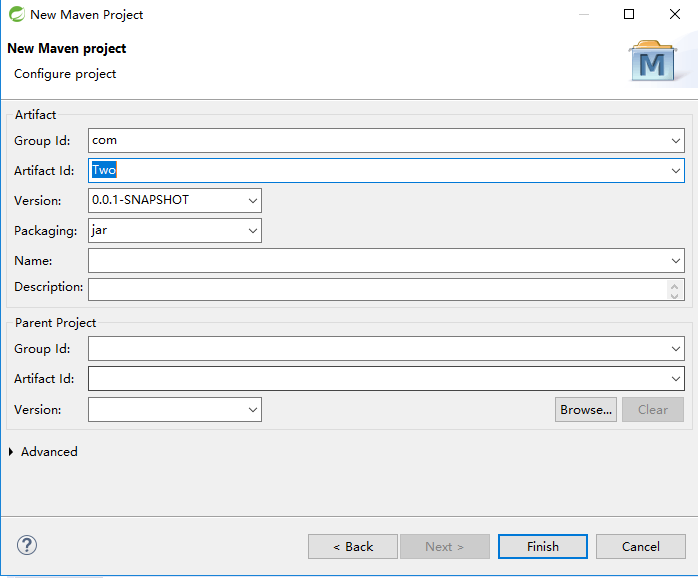The image size is (698, 578).
Task: Close the New Maven Project dialog
Action: [x=675, y=14]
